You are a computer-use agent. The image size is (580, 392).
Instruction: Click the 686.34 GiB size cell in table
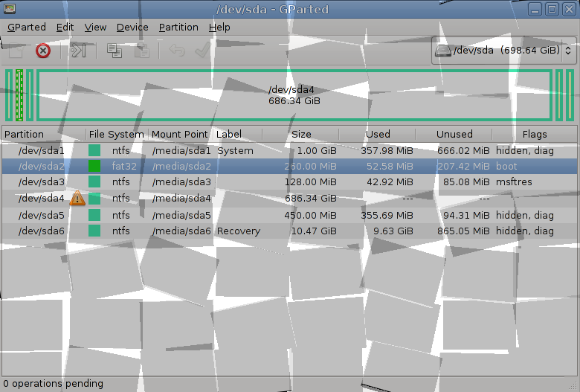[x=311, y=199]
